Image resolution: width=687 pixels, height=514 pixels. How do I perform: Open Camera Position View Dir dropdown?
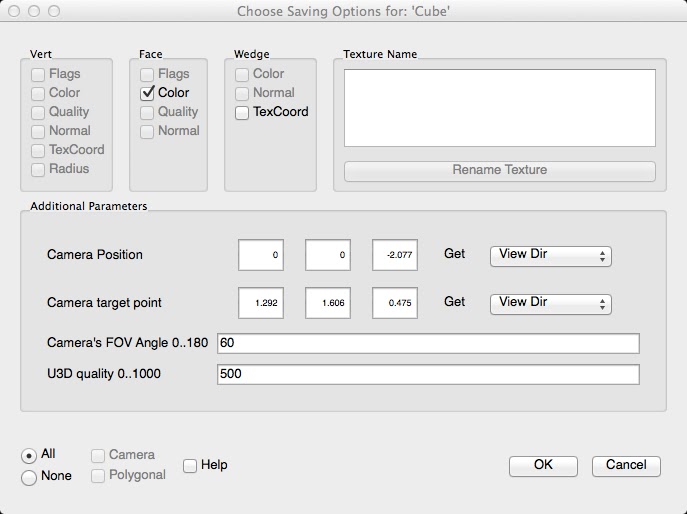coord(550,255)
